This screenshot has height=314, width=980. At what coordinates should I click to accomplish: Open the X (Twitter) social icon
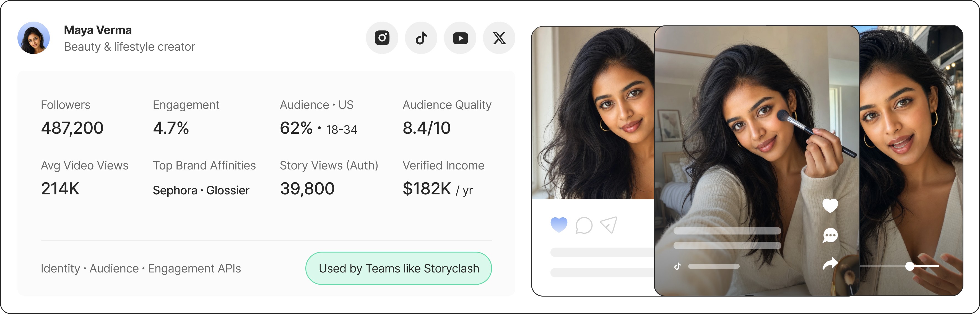[x=499, y=38]
